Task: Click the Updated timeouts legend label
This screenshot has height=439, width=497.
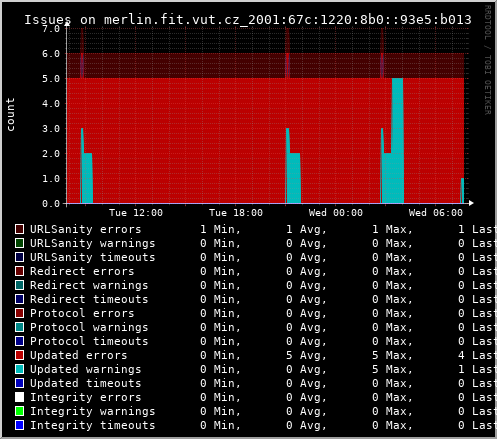Action: point(86,383)
